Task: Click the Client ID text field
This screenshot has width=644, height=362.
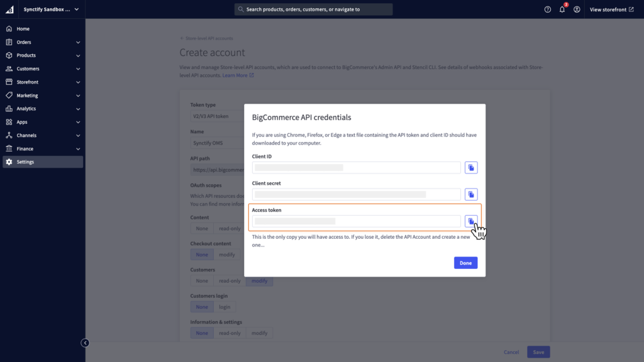Action: [x=356, y=167]
